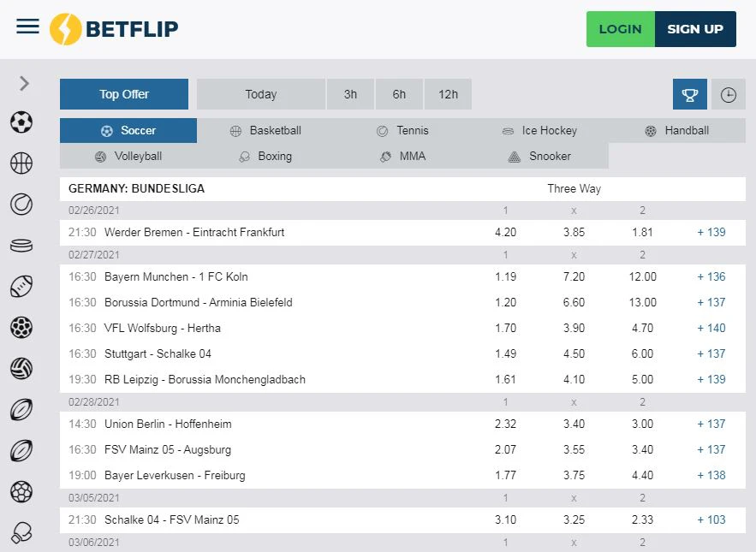Select the American football sidebar icon
The image size is (756, 552).
(x=21, y=287)
